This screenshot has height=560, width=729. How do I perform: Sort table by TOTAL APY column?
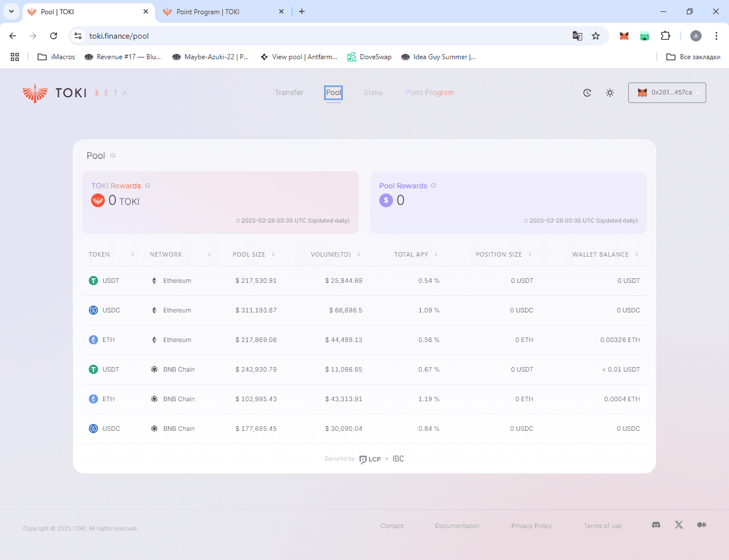coord(416,254)
